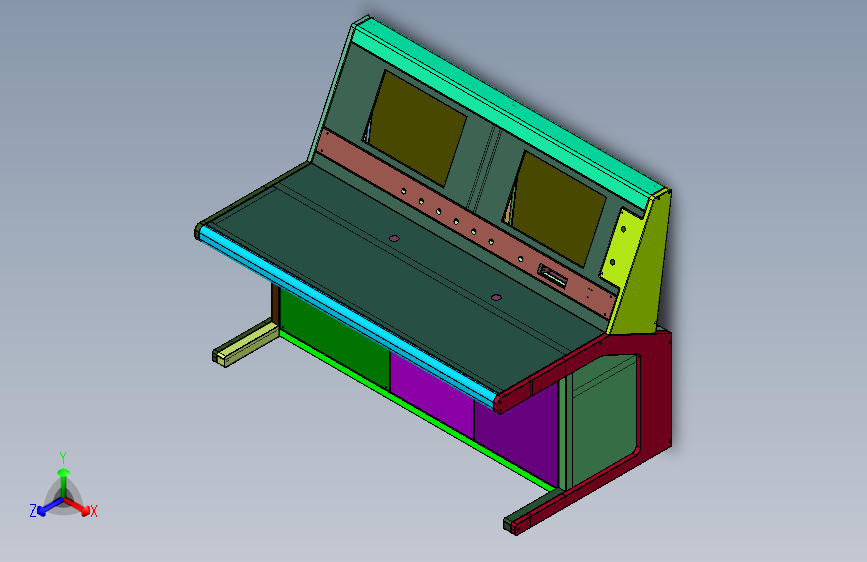Select the left olive monitor screen
The image size is (867, 562).
point(417,127)
